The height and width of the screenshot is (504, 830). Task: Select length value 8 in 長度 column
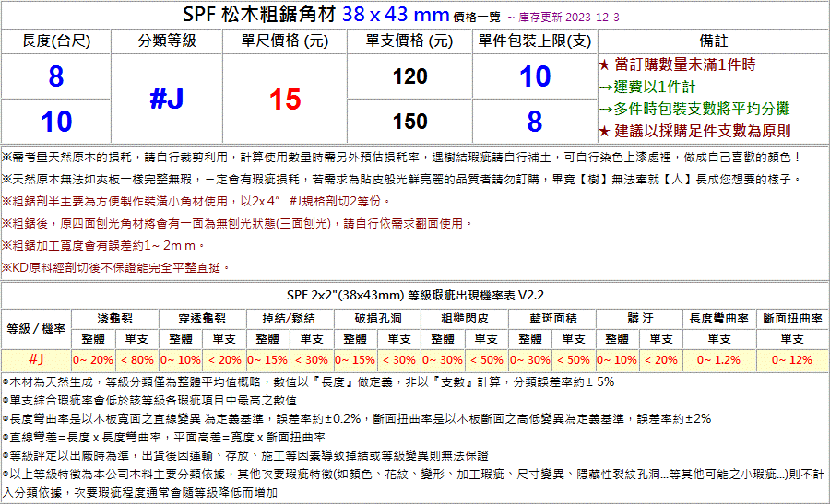[x=56, y=76]
